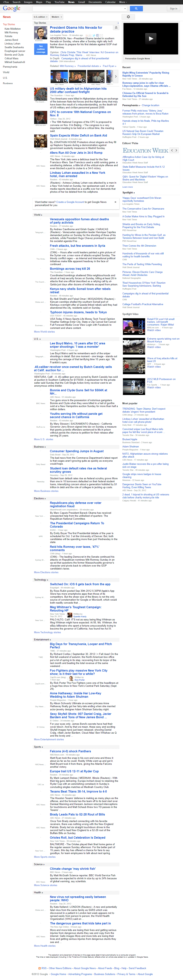183x980 pixels.
Task: Open Learn more link under Editors' Picks
Action: [128, 187]
